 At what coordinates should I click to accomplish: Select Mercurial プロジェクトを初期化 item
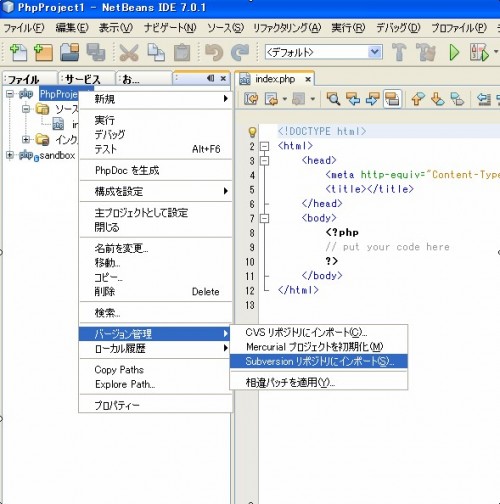[x=319, y=347]
